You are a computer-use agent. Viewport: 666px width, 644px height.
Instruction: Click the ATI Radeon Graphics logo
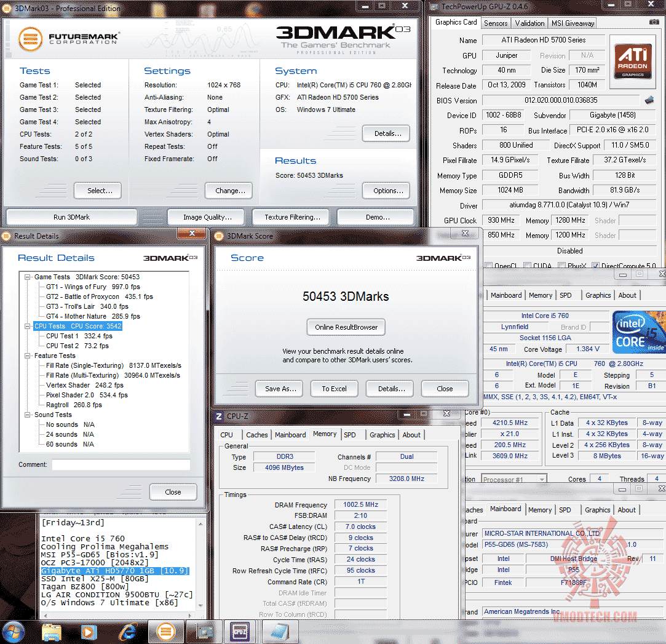[x=632, y=61]
